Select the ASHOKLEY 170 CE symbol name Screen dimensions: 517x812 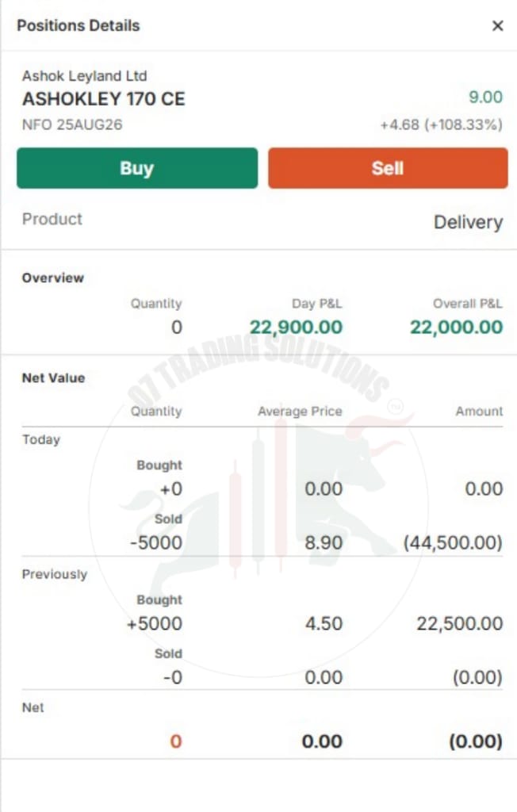[103, 98]
